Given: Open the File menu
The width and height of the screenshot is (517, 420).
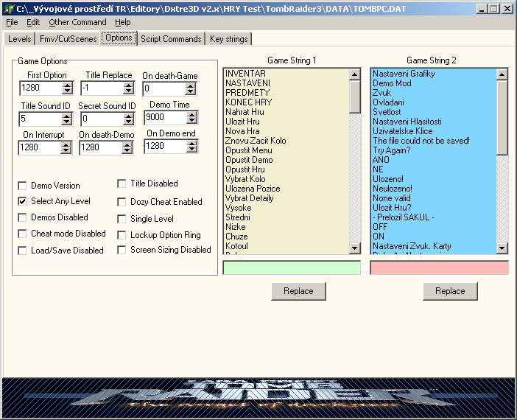Looking at the screenshot, I should coord(12,23).
